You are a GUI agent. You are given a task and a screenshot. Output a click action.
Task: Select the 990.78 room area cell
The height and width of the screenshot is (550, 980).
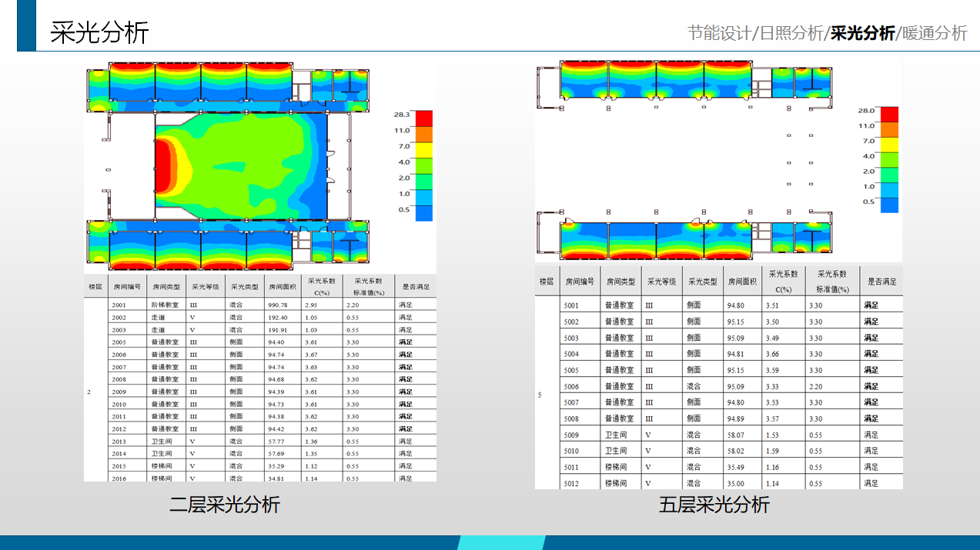(278, 305)
